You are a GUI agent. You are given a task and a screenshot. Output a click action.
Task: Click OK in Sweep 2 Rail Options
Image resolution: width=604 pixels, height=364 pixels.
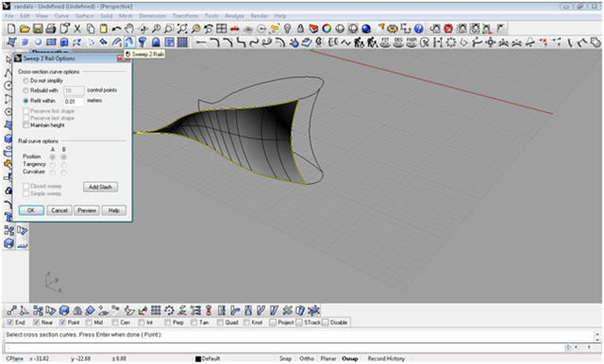pos(31,210)
